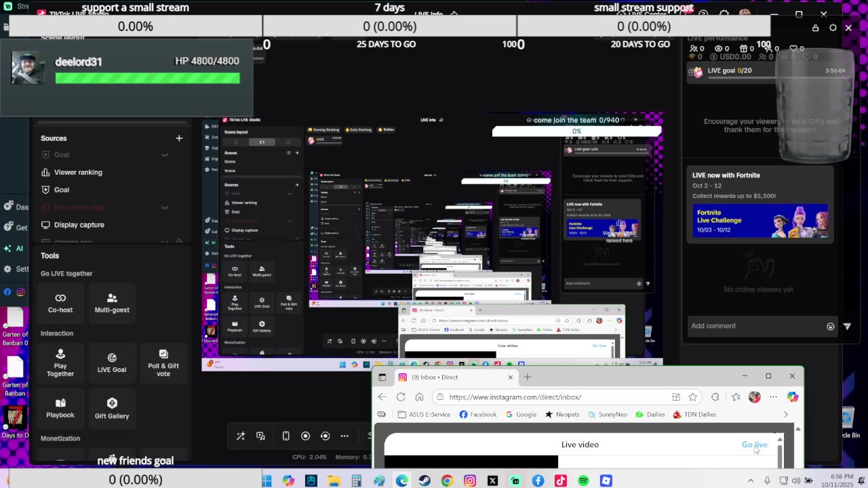Click the lock icon on overlay panel
The width and height of the screenshot is (868, 488).
(816, 28)
